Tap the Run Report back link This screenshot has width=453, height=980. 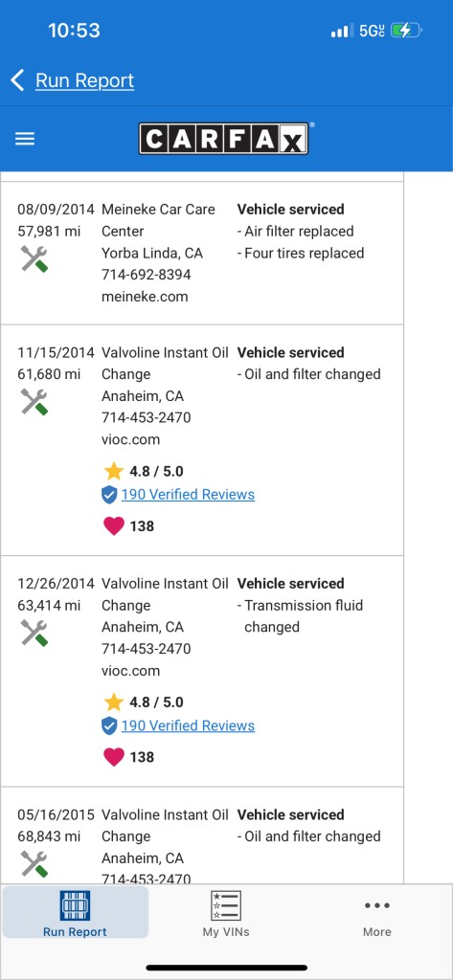coord(84,80)
